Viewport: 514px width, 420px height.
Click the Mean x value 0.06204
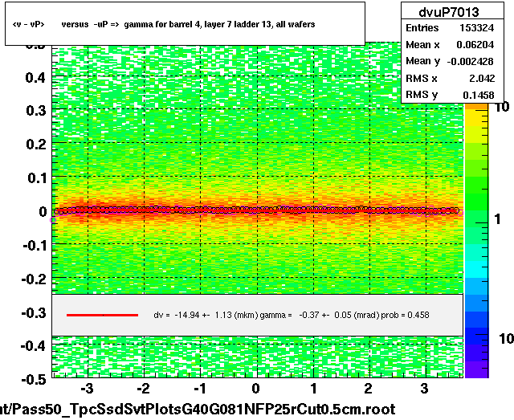coord(475,45)
